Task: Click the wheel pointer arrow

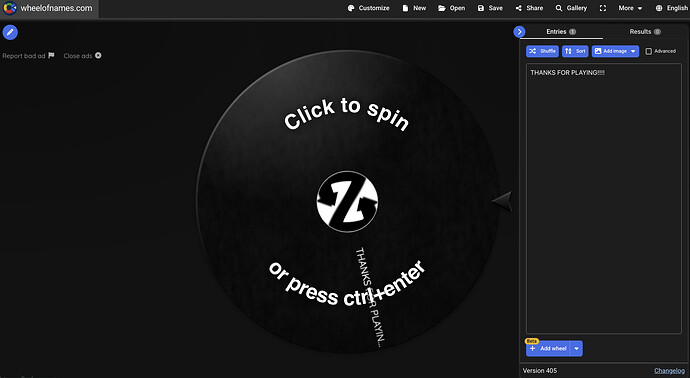Action: 502,202
